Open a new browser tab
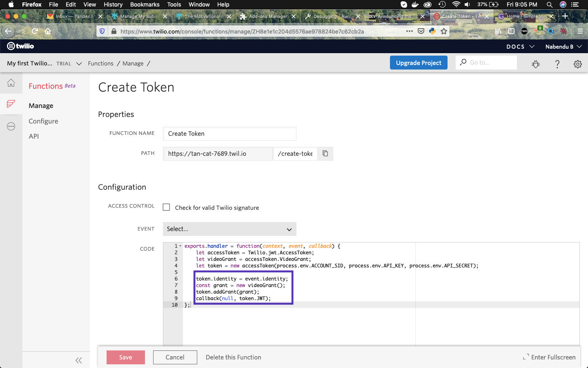 pyautogui.click(x=565, y=16)
